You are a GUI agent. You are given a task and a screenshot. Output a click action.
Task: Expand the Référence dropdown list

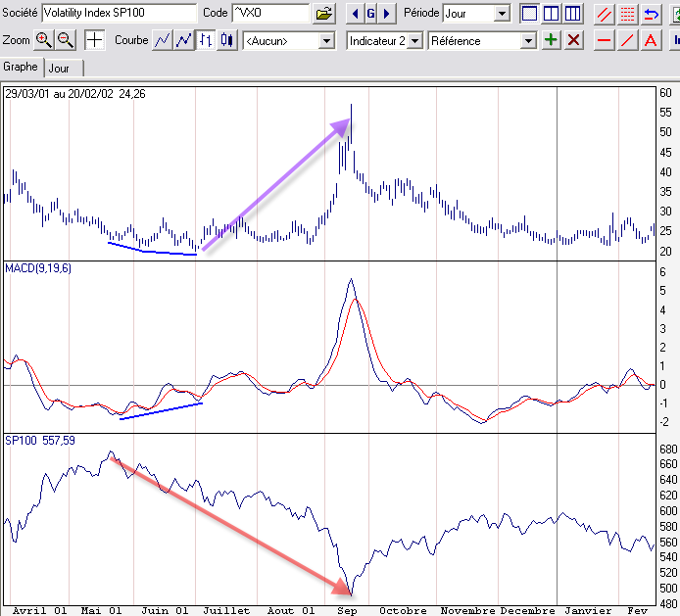481,41
